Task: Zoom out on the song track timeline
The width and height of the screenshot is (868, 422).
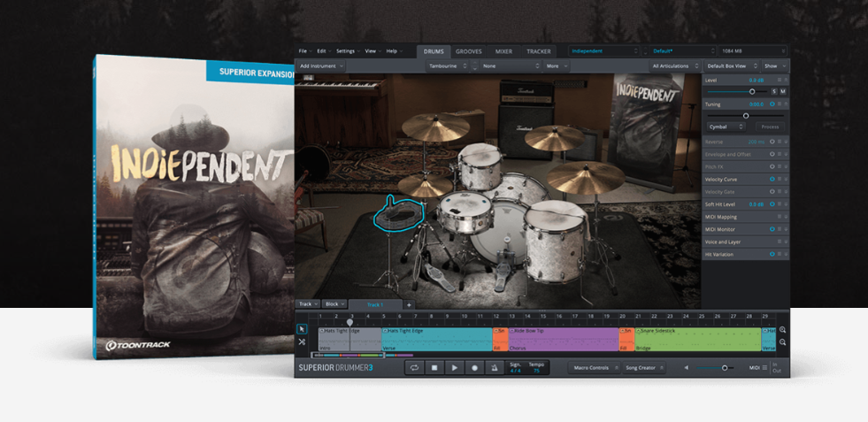Action: click(782, 342)
